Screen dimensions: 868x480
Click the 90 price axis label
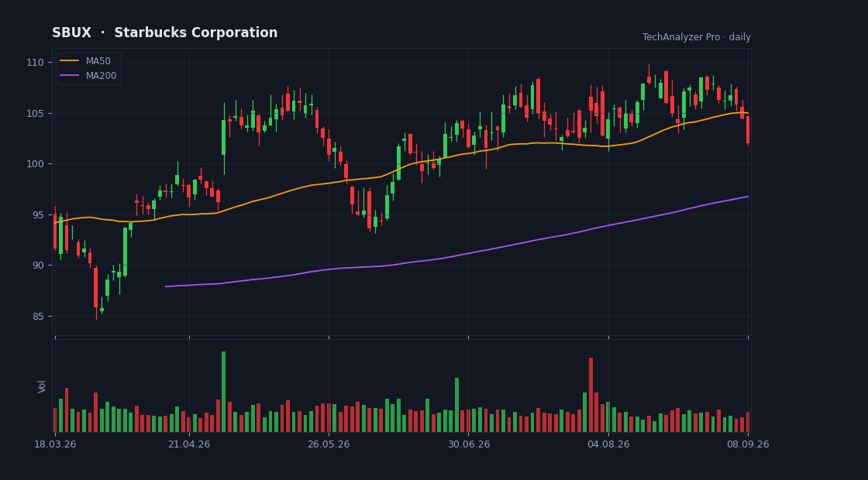[38, 266]
